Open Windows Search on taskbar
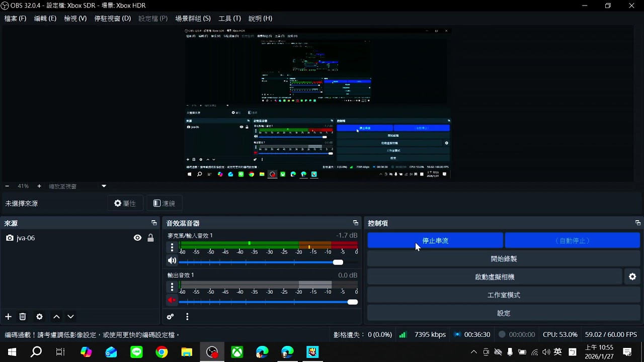644x362 pixels. pos(36,352)
